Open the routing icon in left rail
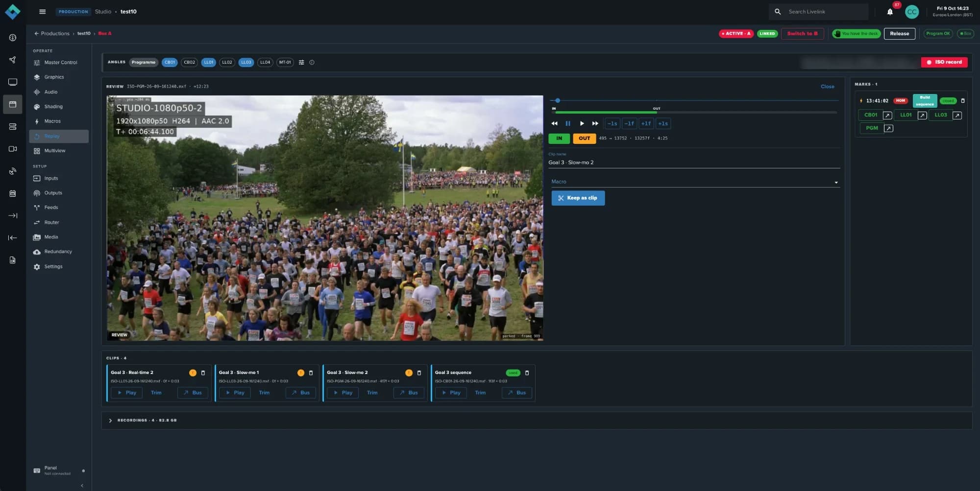This screenshot has width=980, height=491. [13, 60]
